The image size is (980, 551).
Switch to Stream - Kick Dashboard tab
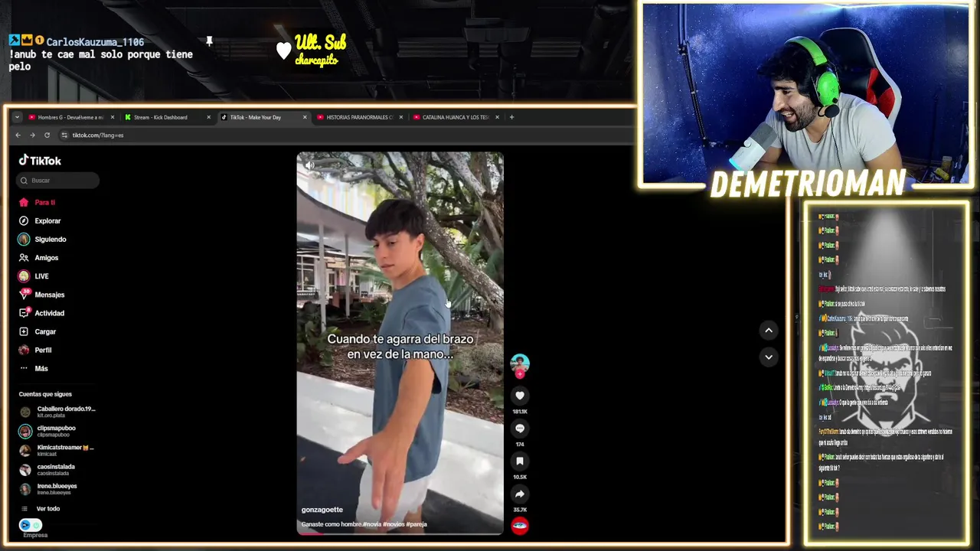coord(167,117)
